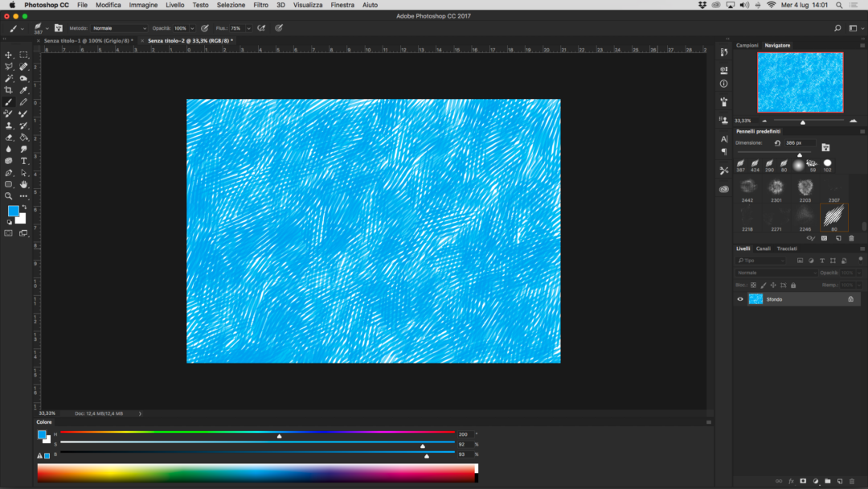Toggle pressure control for opacity
Screen dimensions: 868x489
[205, 28]
